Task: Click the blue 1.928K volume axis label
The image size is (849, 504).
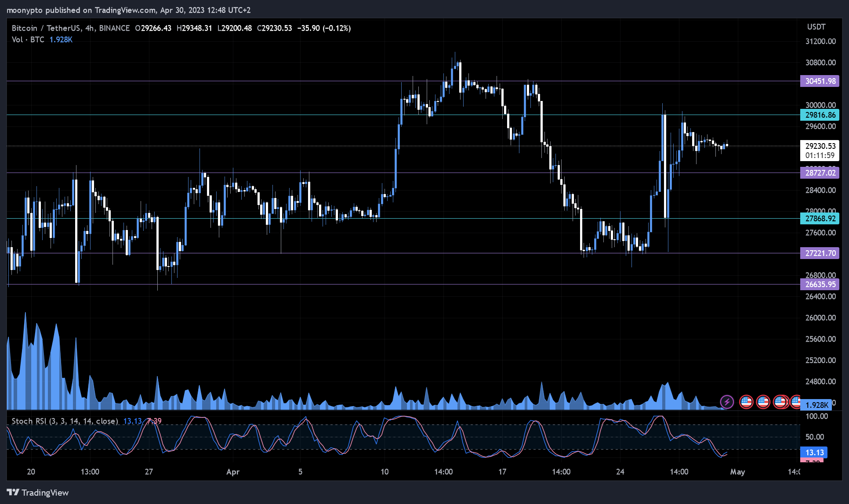Action: click(x=816, y=405)
